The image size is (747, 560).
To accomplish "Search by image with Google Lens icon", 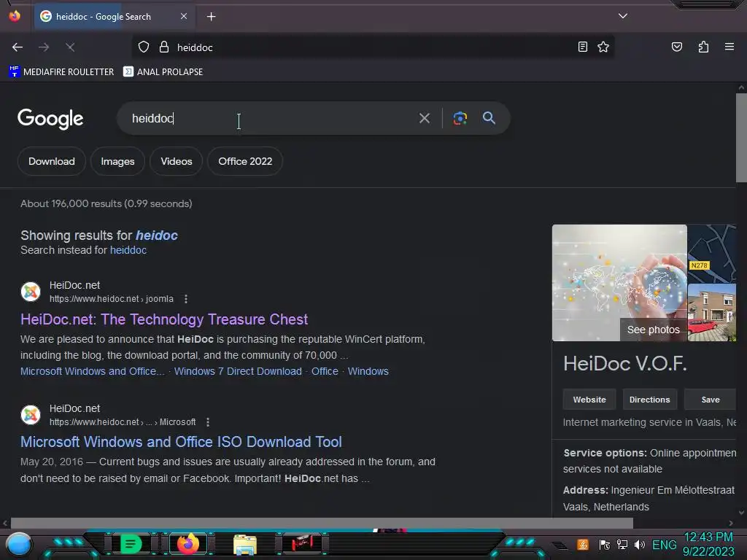I will (x=460, y=118).
